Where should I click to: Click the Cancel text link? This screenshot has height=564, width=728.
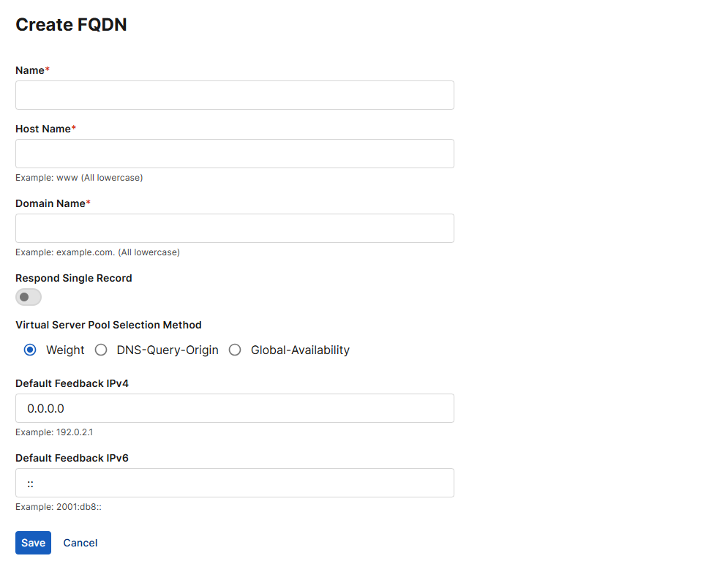(80, 543)
